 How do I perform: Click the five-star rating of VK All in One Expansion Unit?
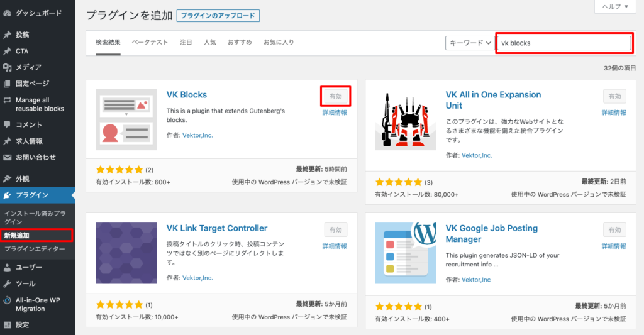point(398,182)
